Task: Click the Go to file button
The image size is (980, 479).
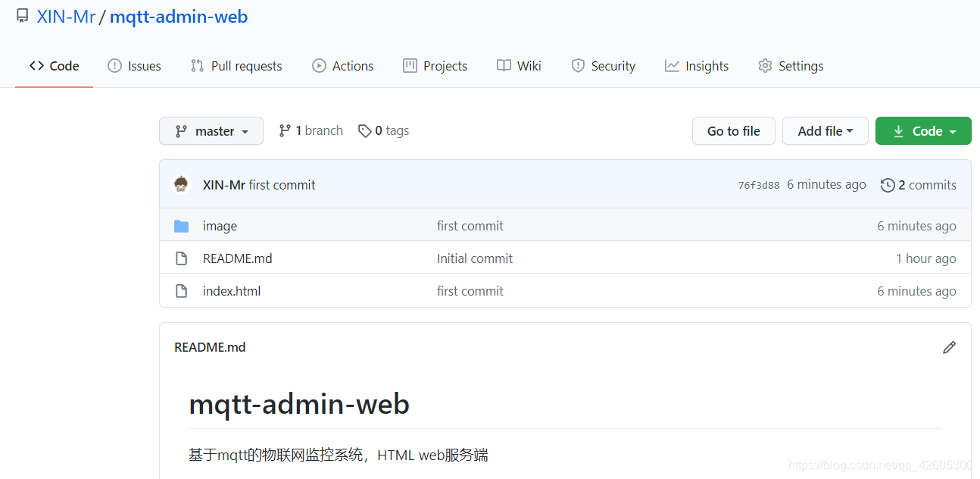Action: (x=734, y=131)
